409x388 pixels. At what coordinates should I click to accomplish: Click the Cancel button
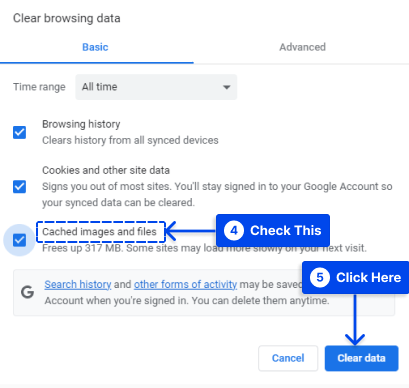tap(288, 358)
